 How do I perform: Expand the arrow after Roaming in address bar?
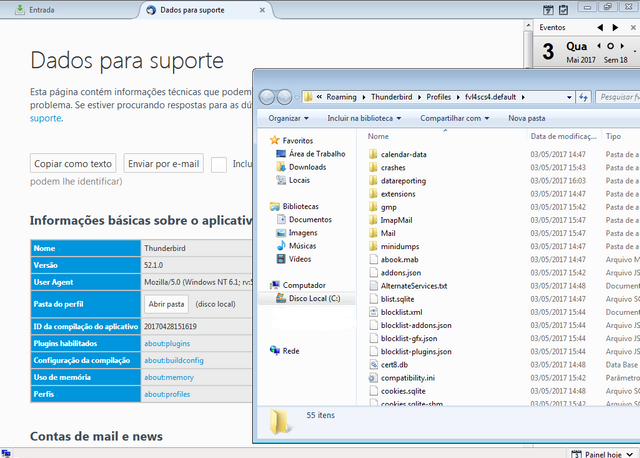363,97
